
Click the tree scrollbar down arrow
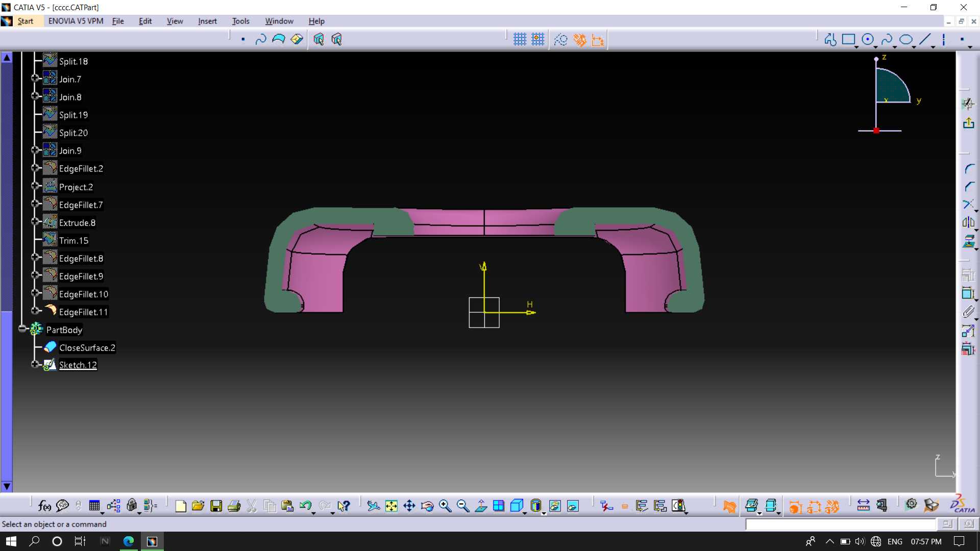[7, 486]
